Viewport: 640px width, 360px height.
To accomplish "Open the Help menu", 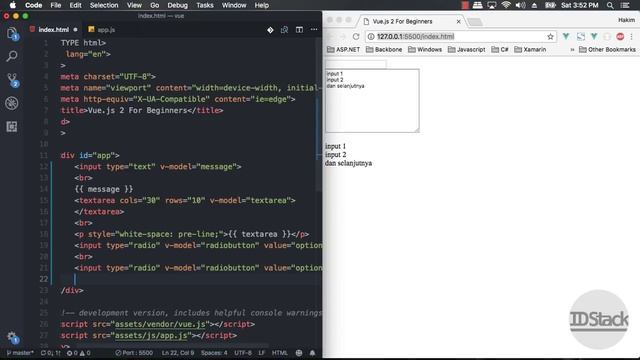I will click(x=262, y=5).
